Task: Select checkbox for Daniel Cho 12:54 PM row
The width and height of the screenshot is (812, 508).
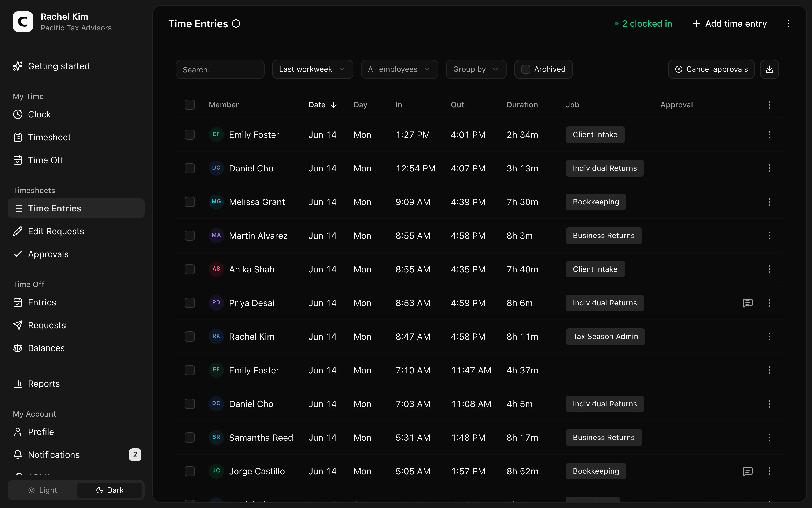Action: (190, 168)
